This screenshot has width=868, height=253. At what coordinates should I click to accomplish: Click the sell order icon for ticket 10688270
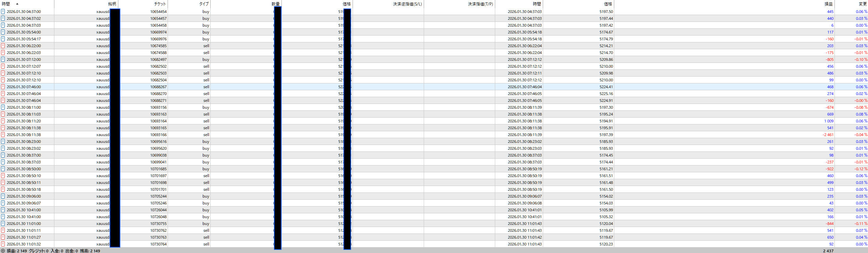click(3, 94)
